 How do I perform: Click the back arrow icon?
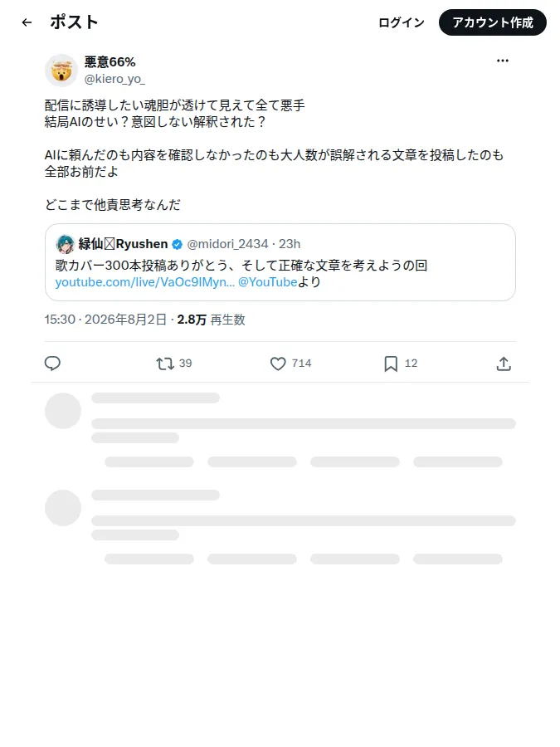(27, 22)
